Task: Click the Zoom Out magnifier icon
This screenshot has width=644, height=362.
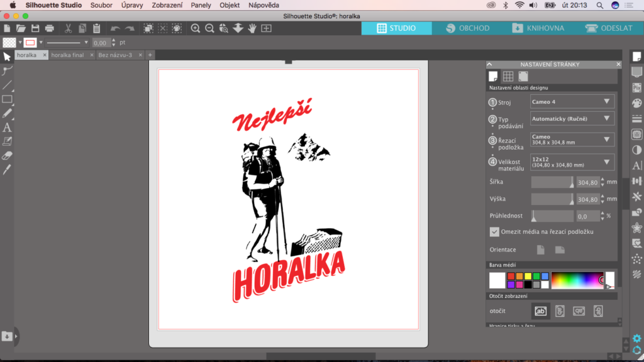Action: click(209, 28)
